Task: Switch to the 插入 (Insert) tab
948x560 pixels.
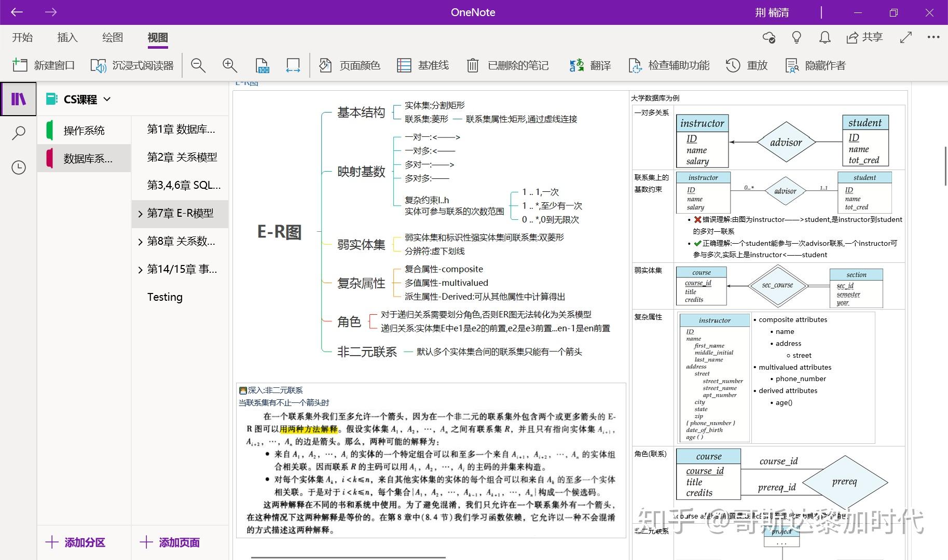Action: point(67,37)
